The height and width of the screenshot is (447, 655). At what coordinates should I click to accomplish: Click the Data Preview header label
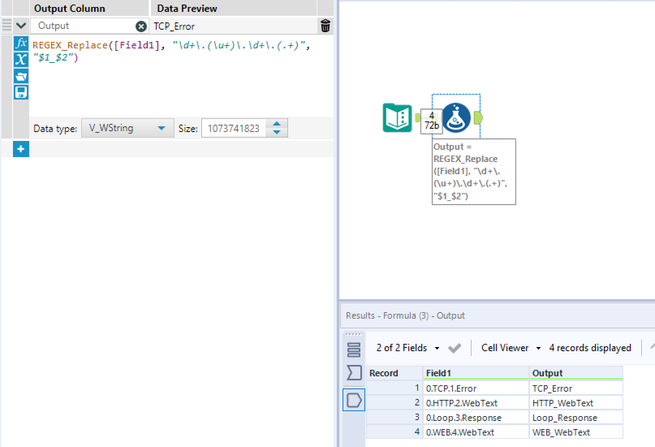click(x=187, y=8)
